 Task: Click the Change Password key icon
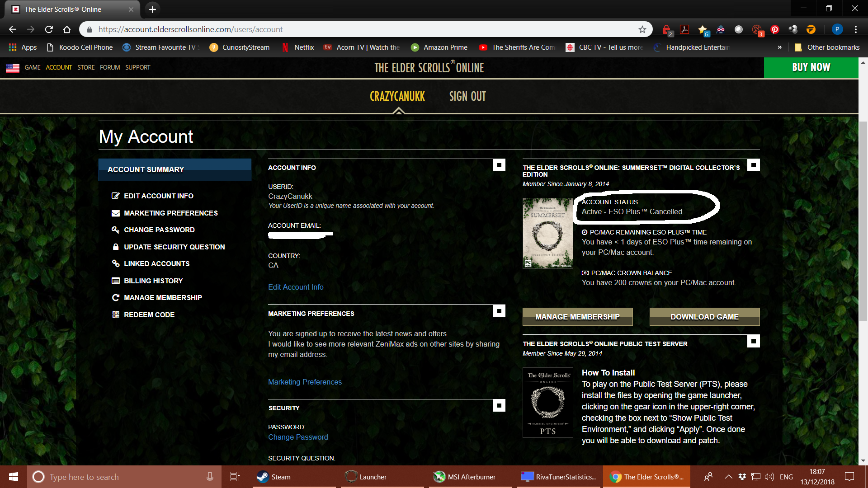pos(116,230)
